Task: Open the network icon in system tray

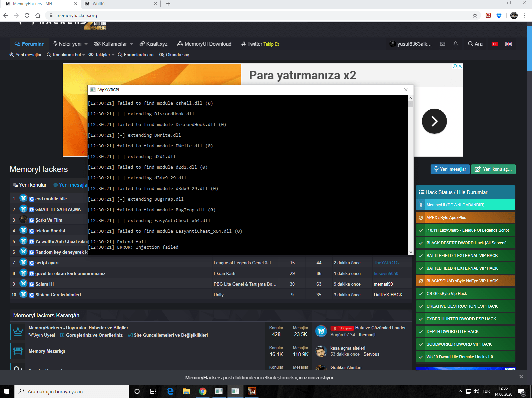Action: click(x=468, y=391)
